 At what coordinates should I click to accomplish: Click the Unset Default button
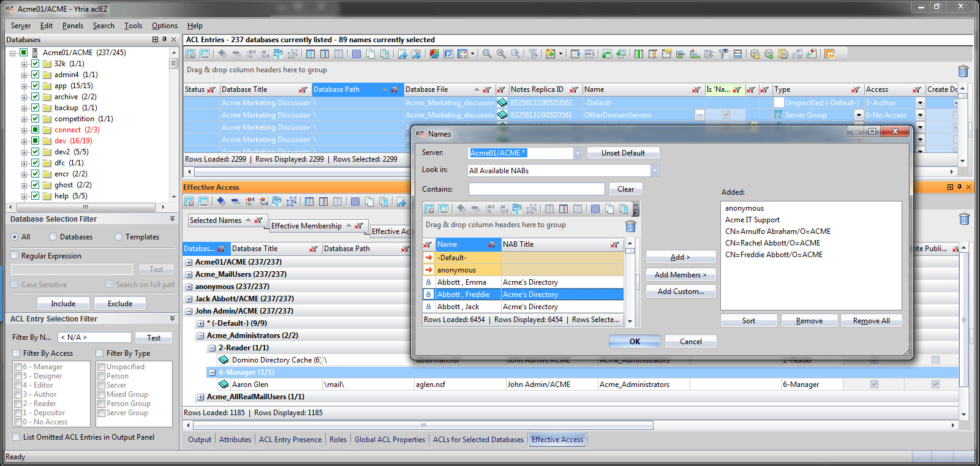[623, 153]
